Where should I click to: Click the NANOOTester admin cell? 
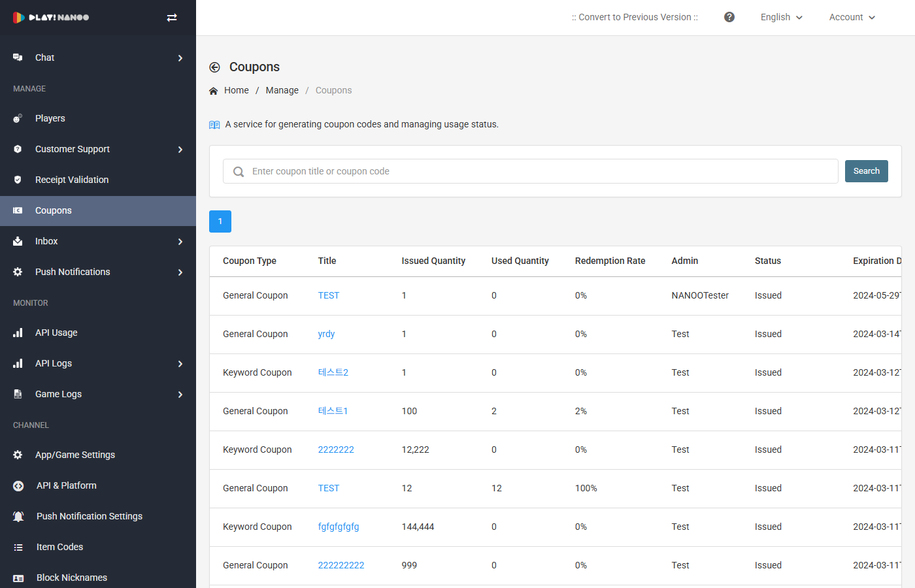700,295
